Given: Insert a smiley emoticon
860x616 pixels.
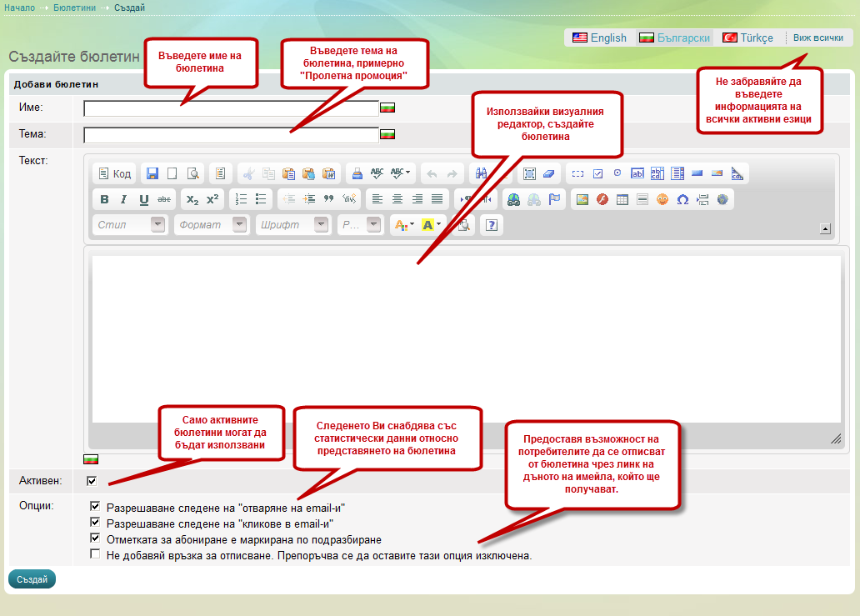Looking at the screenshot, I should coord(662,199).
